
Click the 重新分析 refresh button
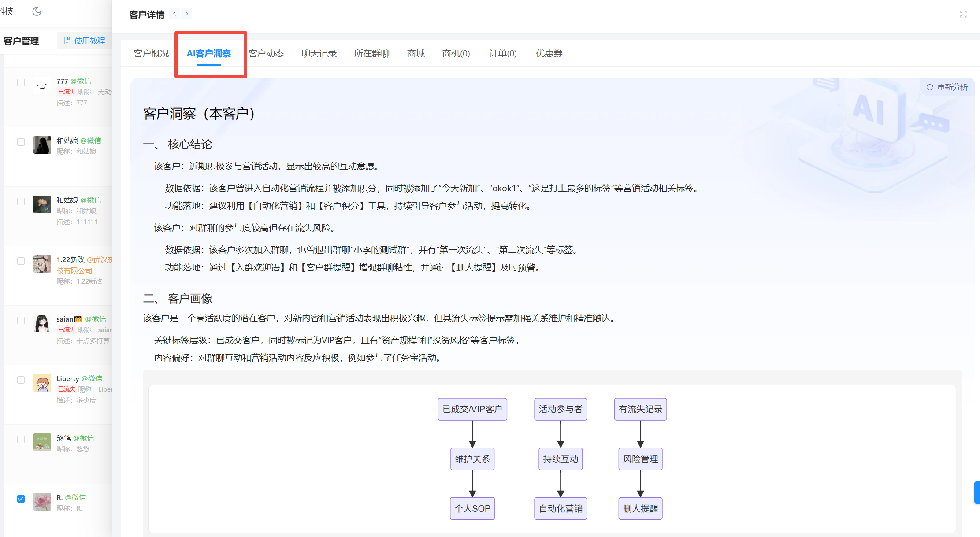947,87
